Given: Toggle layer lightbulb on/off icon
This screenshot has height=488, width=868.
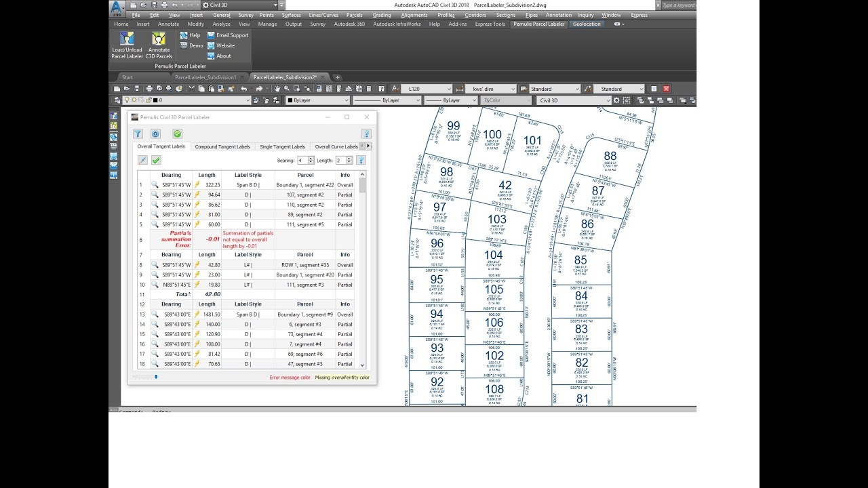Looking at the screenshot, I should pyautogui.click(x=126, y=100).
